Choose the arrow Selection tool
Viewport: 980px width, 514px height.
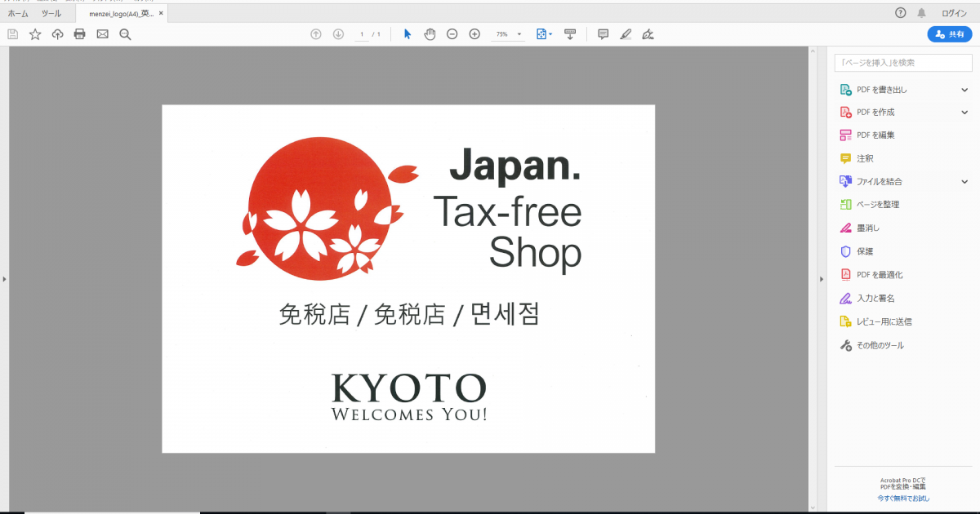408,34
